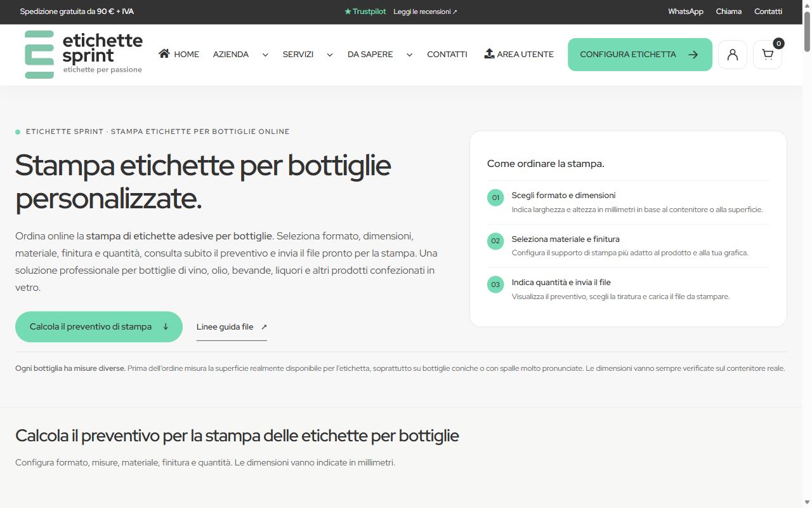Click the step 03 number badge
Screen dimensions: 812x508
coord(495,284)
